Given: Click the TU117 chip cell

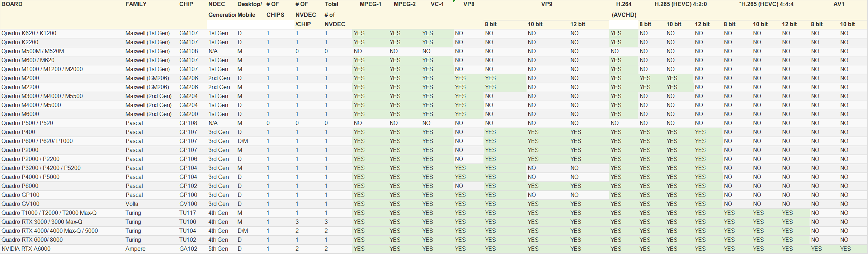Looking at the screenshot, I should point(188,213).
